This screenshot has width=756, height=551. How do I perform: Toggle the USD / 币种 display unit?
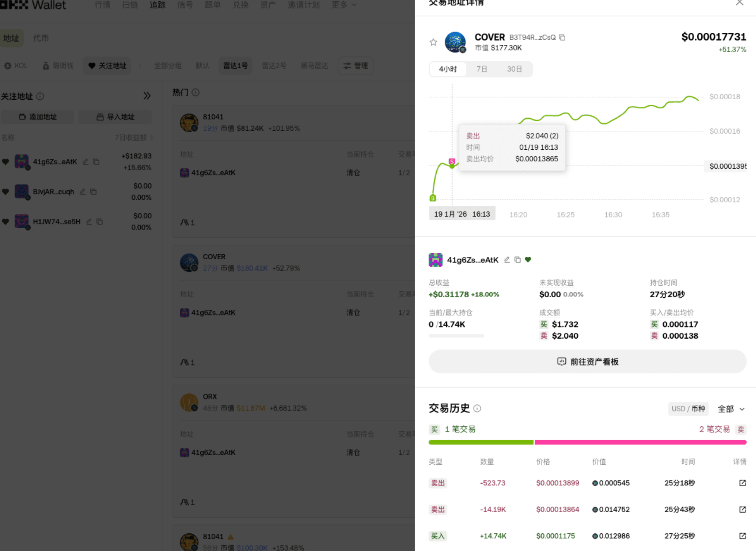688,409
